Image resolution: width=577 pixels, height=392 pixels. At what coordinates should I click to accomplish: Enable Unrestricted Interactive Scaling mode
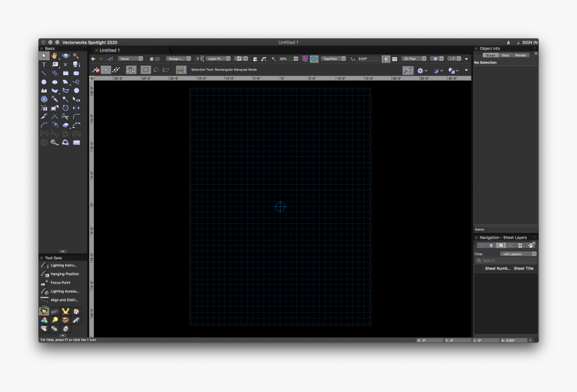(x=116, y=70)
